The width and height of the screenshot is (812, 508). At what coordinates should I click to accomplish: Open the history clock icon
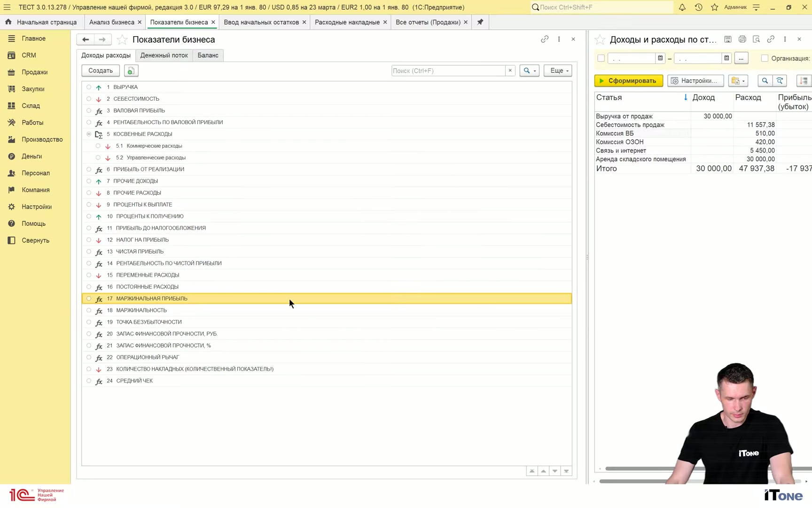tap(698, 7)
